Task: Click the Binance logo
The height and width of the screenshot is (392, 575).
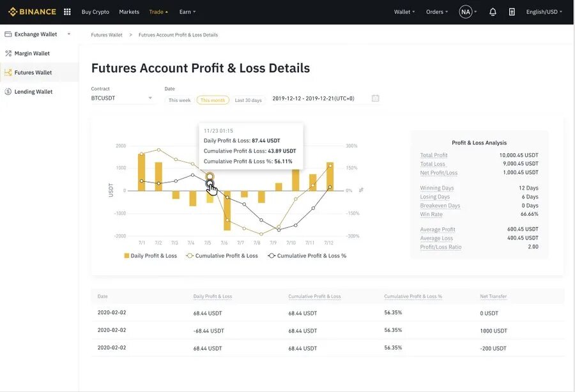Action: (x=32, y=11)
